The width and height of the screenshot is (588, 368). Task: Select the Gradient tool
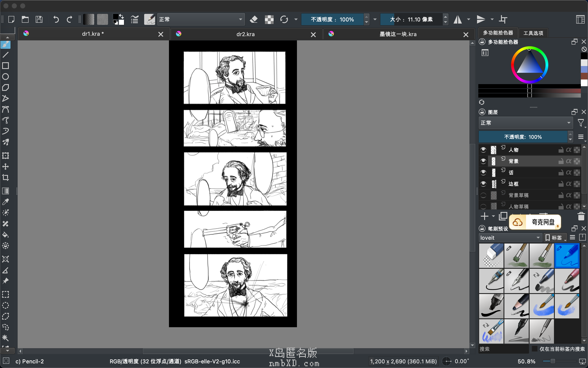click(x=5, y=191)
